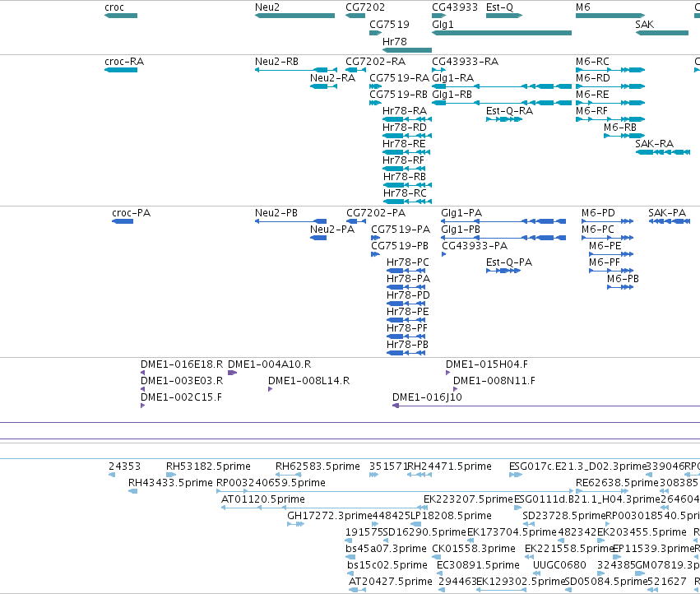This screenshot has width=700, height=594.
Task: Open the M6-RC transcript label
Action: coord(592,62)
